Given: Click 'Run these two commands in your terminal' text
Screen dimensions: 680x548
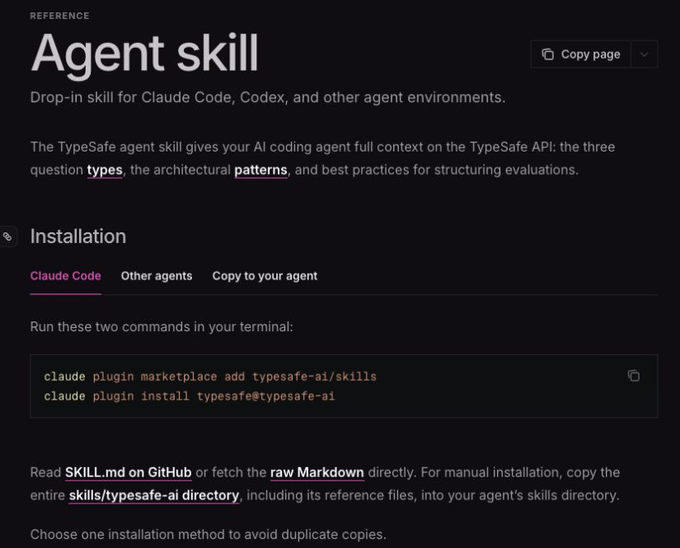Looking at the screenshot, I should click(161, 326).
